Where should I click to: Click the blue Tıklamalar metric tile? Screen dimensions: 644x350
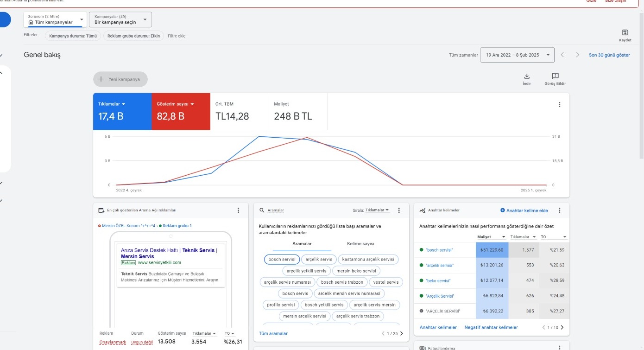tap(122, 111)
